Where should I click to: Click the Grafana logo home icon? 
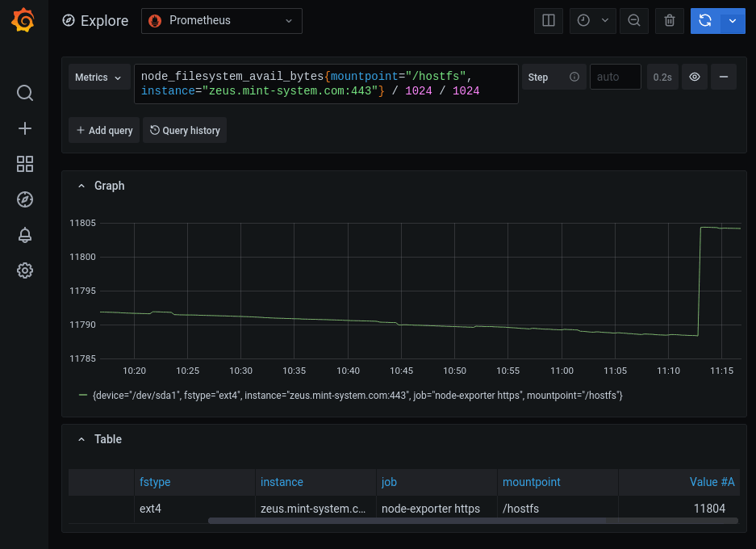tap(24, 21)
